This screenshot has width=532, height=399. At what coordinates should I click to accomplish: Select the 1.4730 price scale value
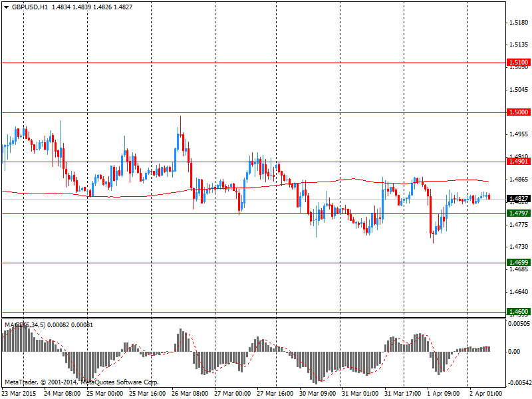click(519, 247)
